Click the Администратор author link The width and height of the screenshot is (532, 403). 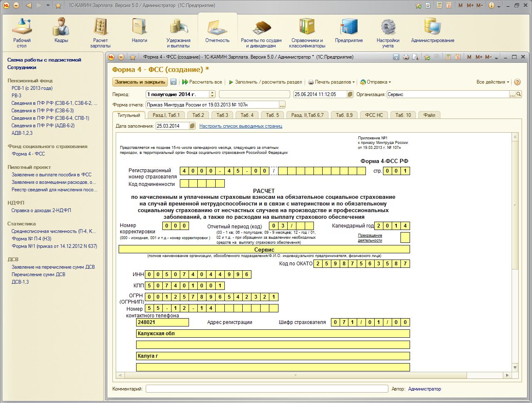coord(425,389)
